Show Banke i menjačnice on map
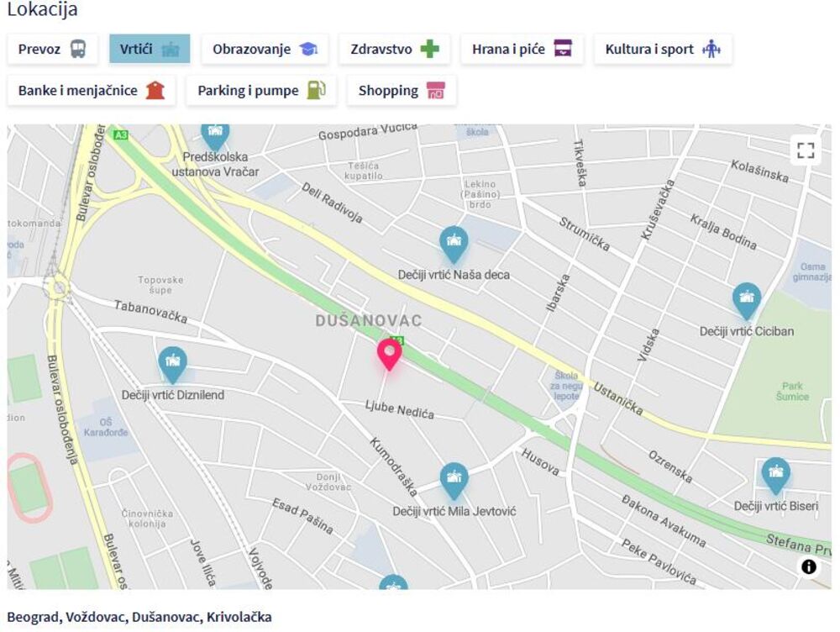 tap(91, 91)
